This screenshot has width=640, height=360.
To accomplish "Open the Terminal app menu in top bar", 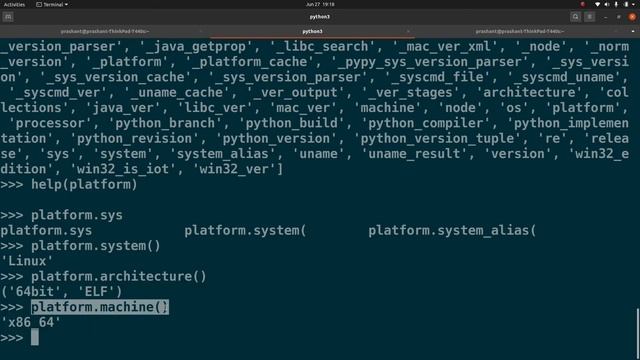I will pyautogui.click(x=52, y=4).
